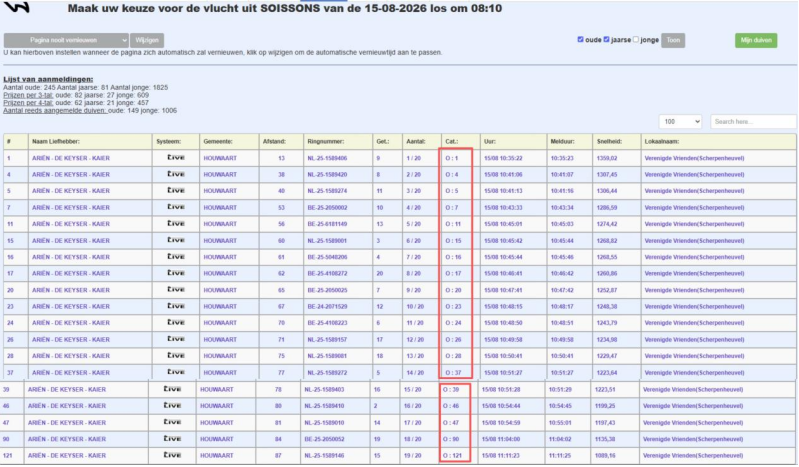Click the 'Prijzen per 3-tal' link
The width and height of the screenshot is (799, 467).
28,95
